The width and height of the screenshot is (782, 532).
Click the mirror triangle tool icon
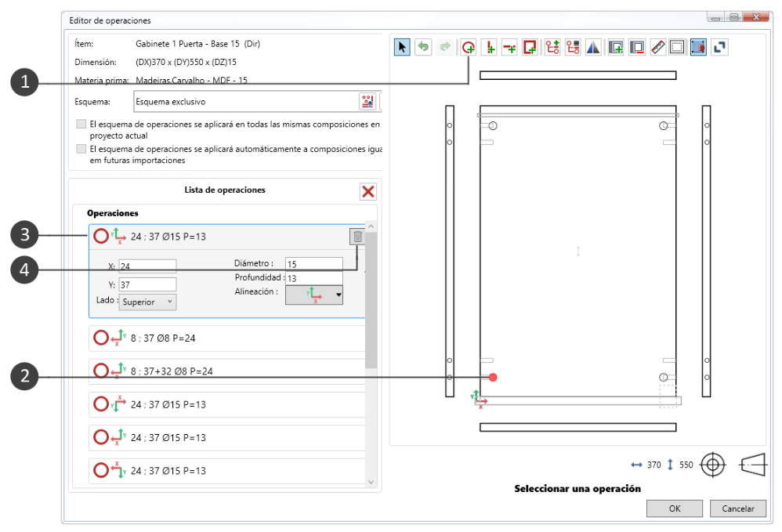(x=593, y=47)
